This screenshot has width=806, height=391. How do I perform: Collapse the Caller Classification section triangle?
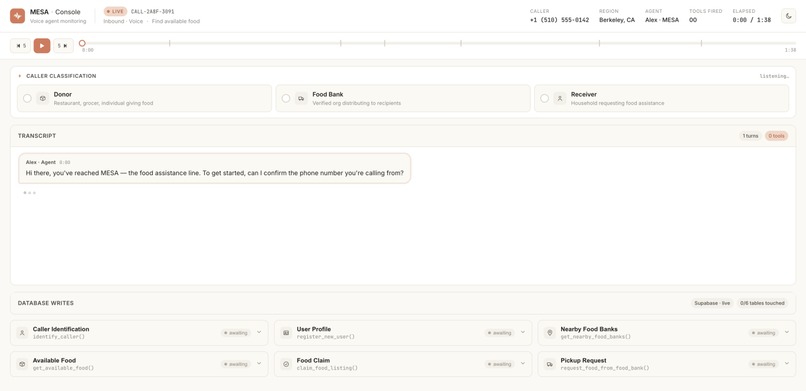click(x=20, y=76)
